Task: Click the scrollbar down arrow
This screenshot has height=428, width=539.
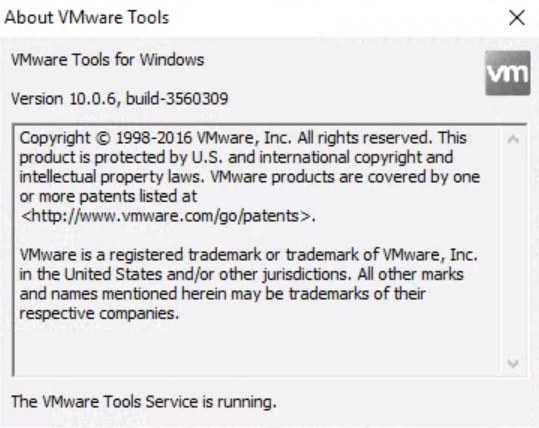Action: tap(513, 363)
